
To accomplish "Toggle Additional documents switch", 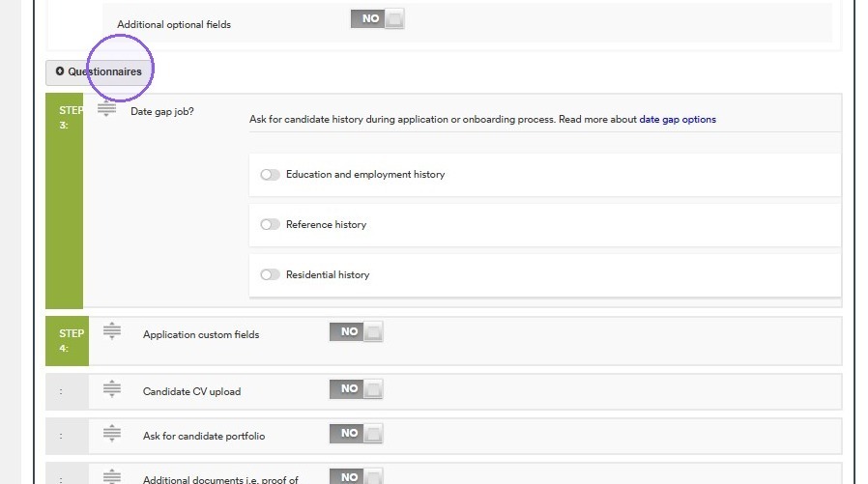I will [356, 476].
